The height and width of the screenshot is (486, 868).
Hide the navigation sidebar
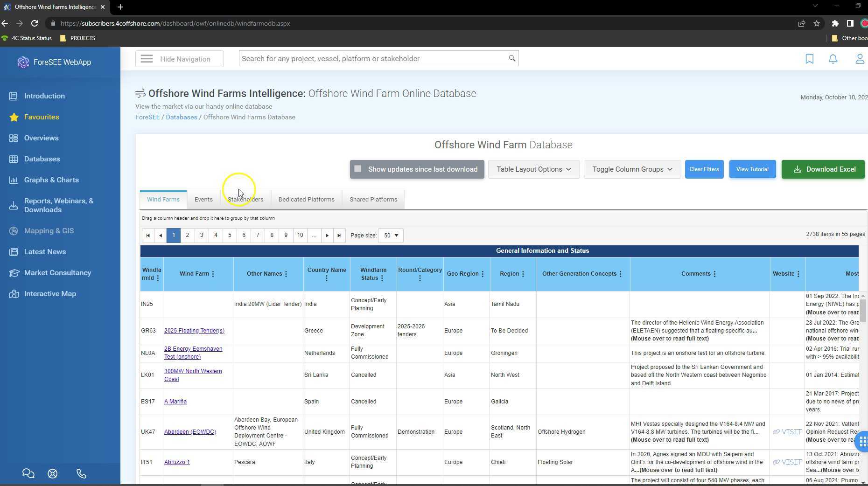[x=180, y=59]
